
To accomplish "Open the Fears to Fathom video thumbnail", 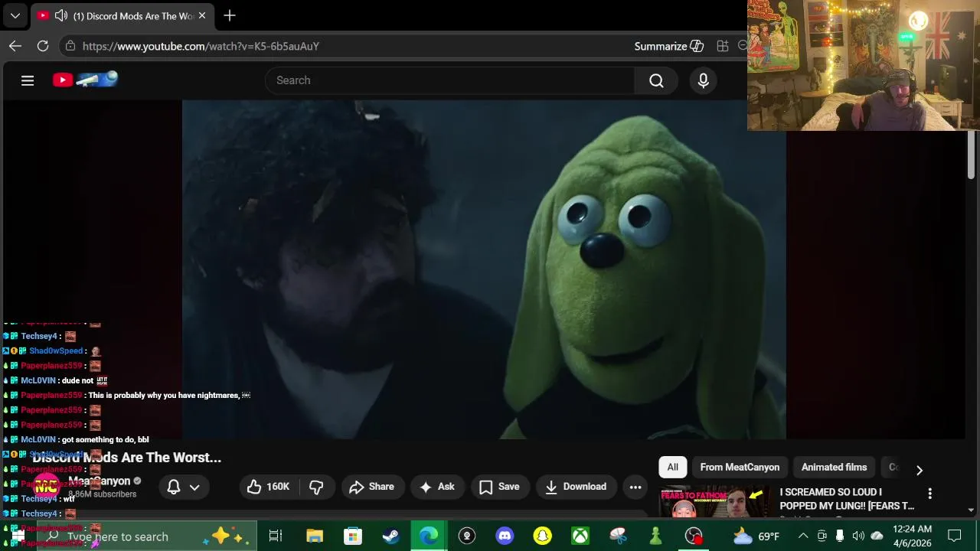I will [715, 501].
